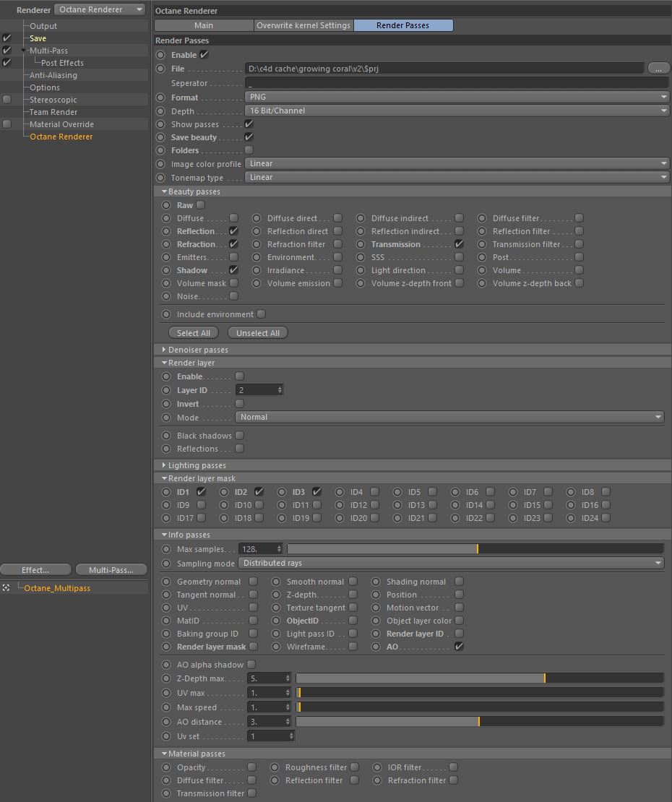This screenshot has width=672, height=802.
Task: Select Output in the settings tree
Action: 43,26
